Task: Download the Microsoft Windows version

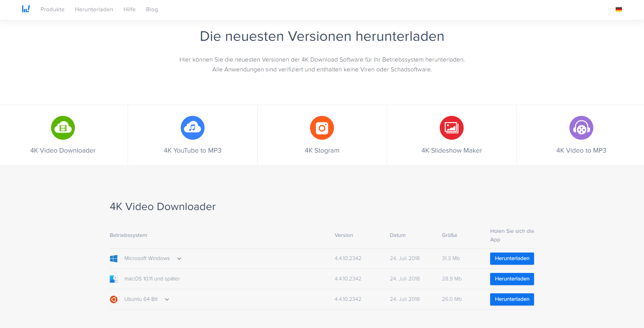Action: tap(512, 259)
